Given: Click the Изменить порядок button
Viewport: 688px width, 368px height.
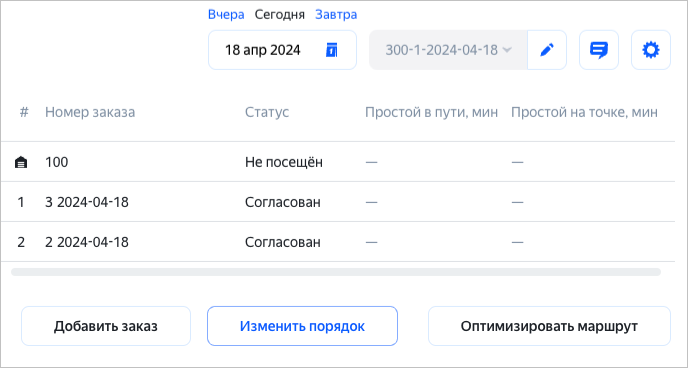Looking at the screenshot, I should (x=302, y=326).
